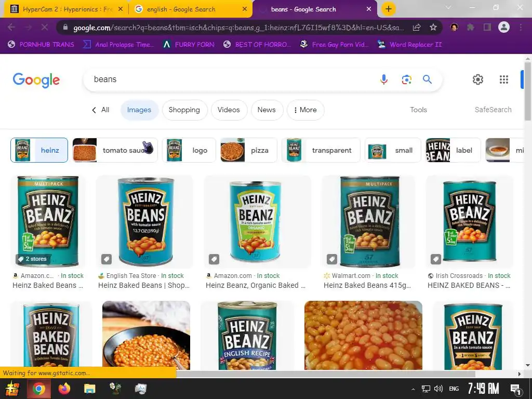Image resolution: width=532 pixels, height=399 pixels.
Task: Click the shopping tag on Irish Crossroads result
Action: pyautogui.click(x=436, y=260)
